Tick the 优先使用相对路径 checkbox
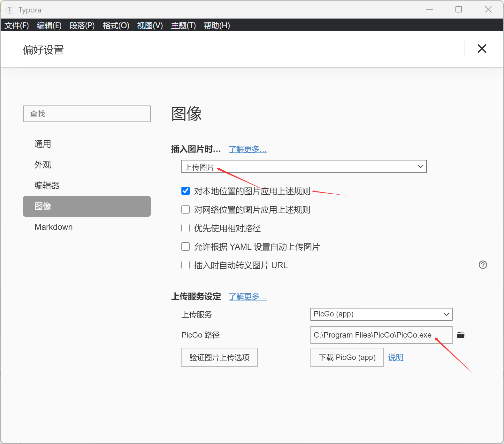The width and height of the screenshot is (504, 444). click(x=186, y=228)
